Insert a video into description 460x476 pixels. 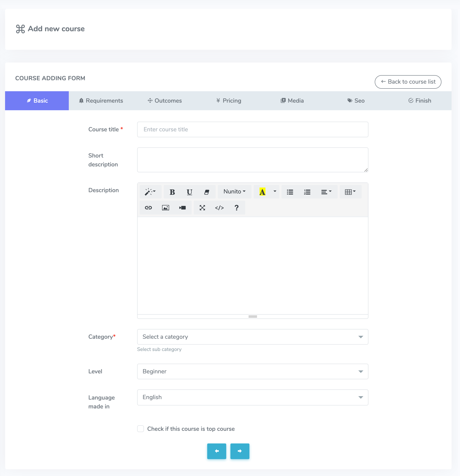pos(183,208)
